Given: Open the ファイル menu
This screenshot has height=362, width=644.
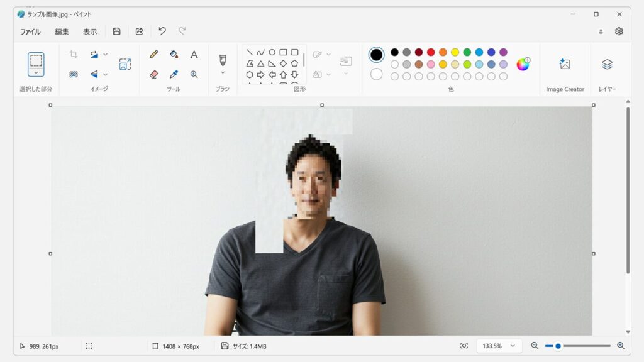Looking at the screenshot, I should point(30,31).
